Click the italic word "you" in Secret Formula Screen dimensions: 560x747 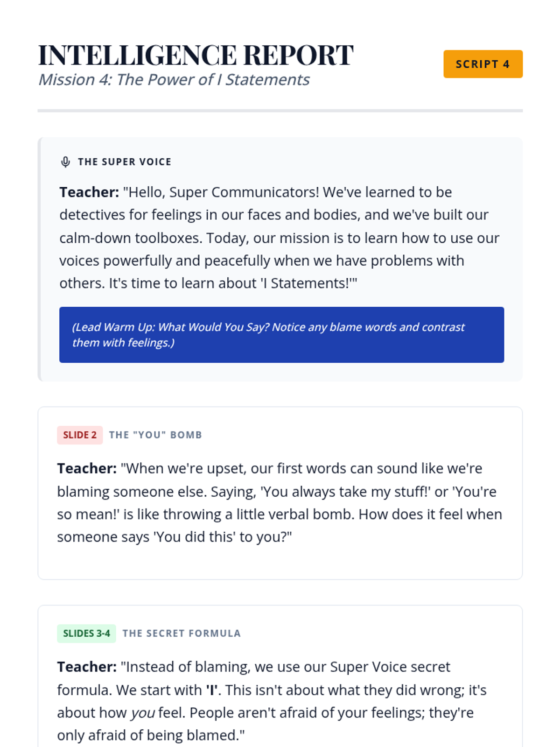tap(142, 713)
